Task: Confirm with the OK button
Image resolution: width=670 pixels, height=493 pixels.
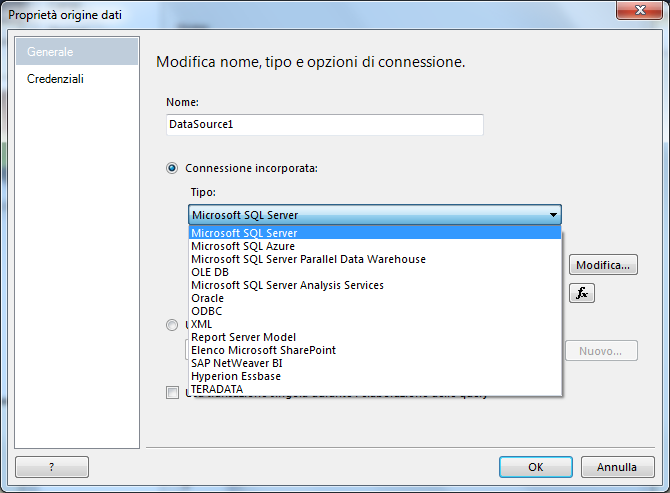Action: 535,467
